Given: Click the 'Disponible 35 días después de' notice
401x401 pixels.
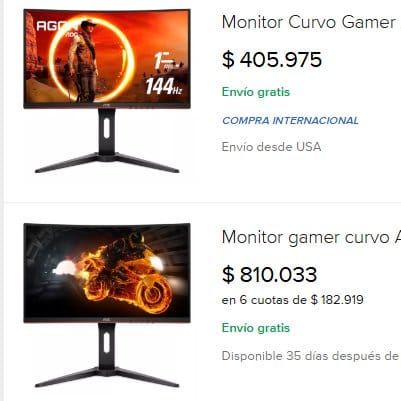Looking at the screenshot, I should (311, 356).
